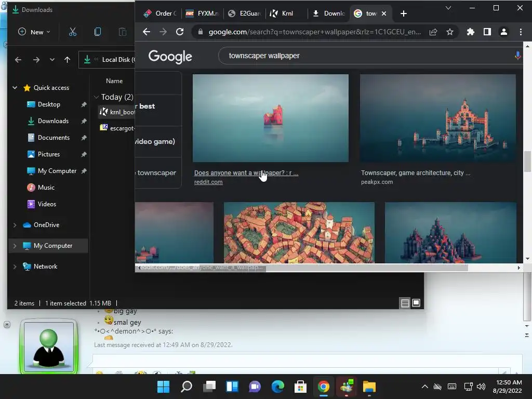
Task: Open reddit.com source link
Action: tap(208, 182)
